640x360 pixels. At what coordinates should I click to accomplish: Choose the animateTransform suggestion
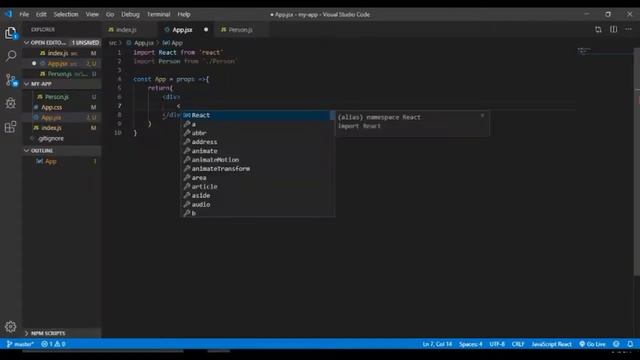(x=257, y=169)
